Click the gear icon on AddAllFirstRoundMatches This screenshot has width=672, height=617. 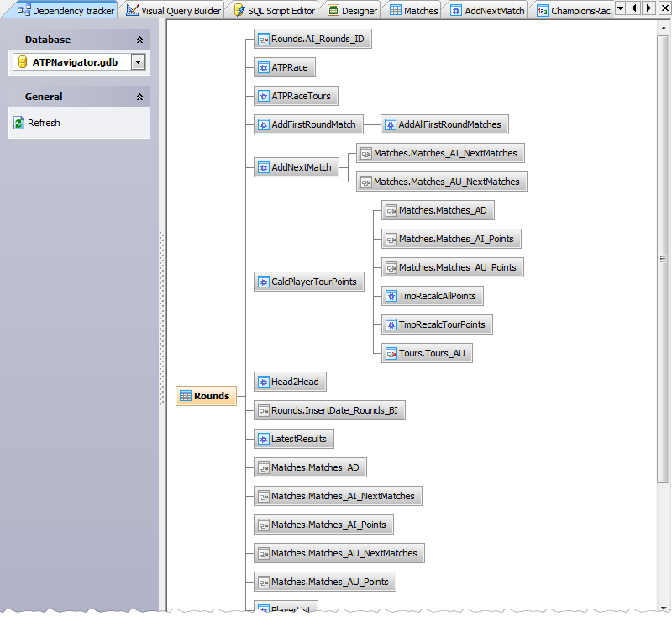pyautogui.click(x=391, y=124)
